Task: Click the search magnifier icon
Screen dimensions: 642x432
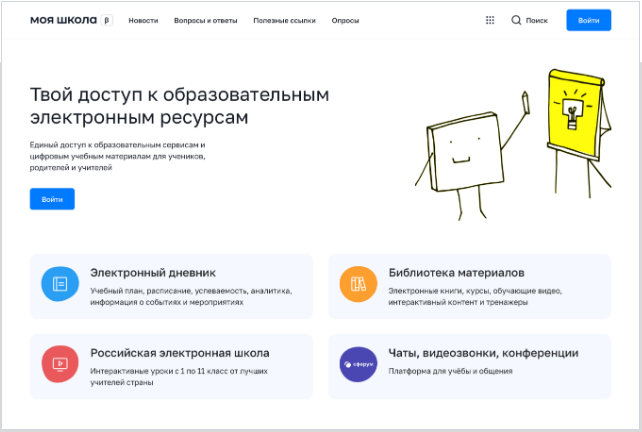Action: coord(517,20)
